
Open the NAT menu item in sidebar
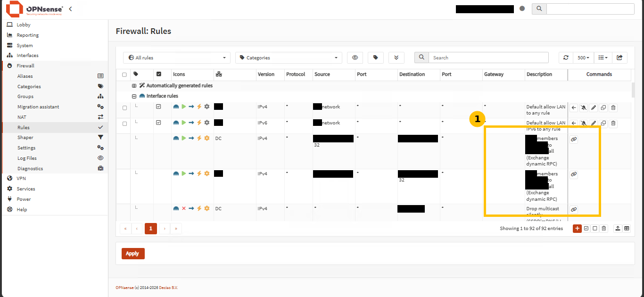click(x=22, y=117)
